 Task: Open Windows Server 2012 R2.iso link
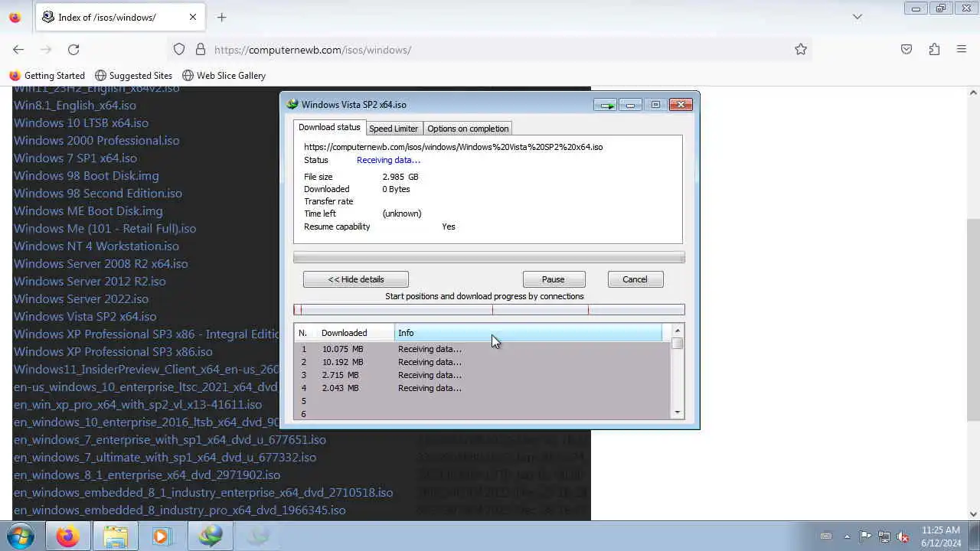point(90,282)
